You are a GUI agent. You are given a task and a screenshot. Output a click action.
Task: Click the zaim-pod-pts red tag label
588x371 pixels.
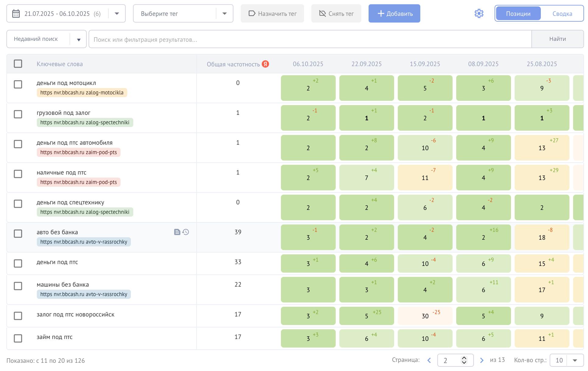79,152
